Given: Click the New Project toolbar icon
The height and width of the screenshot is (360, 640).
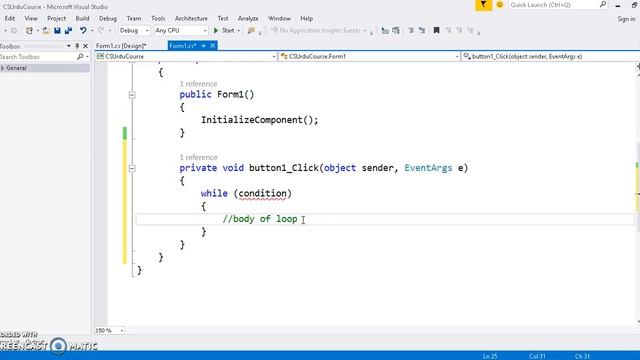Looking at the screenshot, I should [x=29, y=31].
